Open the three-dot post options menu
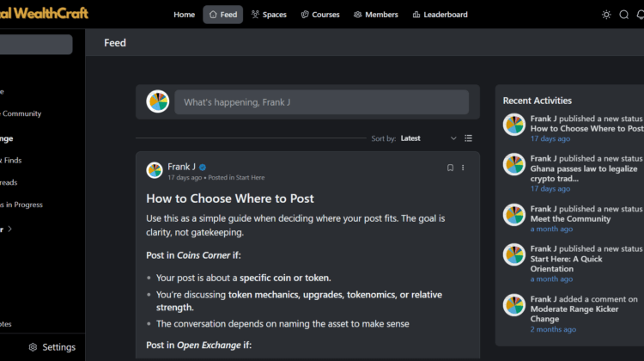 [463, 168]
